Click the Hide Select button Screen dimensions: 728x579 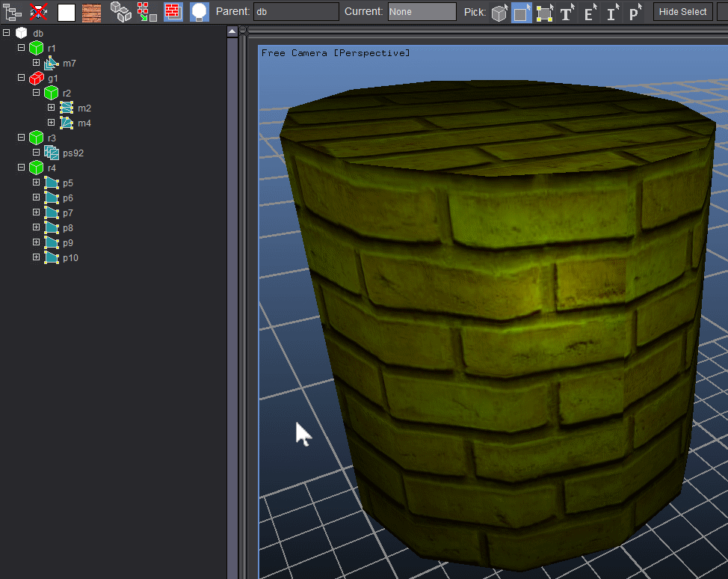(x=682, y=12)
